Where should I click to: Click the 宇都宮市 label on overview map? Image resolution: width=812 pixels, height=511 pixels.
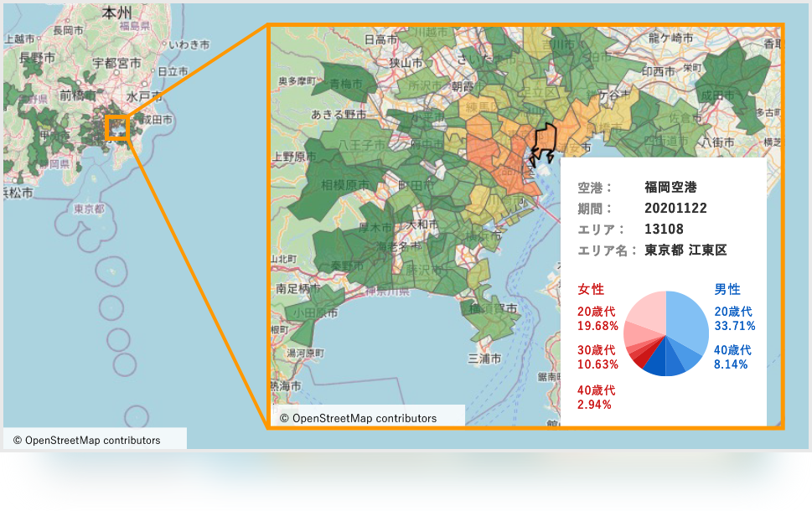[116, 63]
